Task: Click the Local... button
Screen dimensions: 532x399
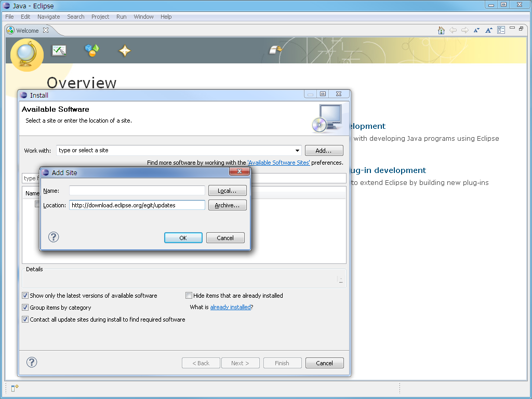Action: click(x=228, y=191)
